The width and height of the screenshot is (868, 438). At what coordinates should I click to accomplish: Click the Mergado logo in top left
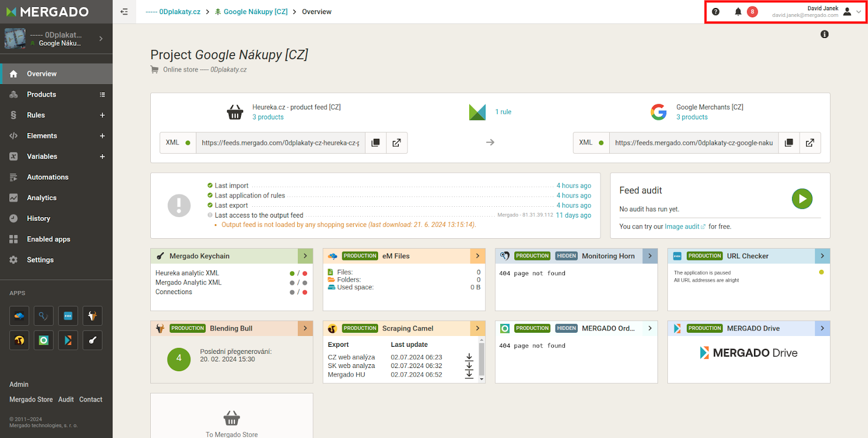[x=48, y=11]
